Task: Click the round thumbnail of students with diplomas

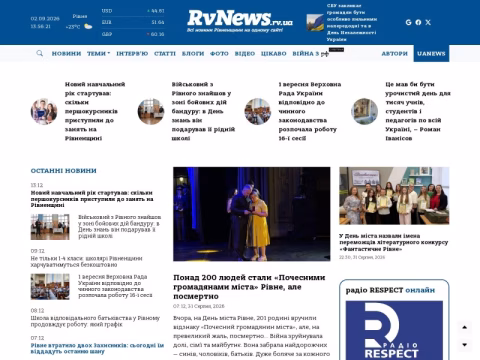Action: [44, 111]
